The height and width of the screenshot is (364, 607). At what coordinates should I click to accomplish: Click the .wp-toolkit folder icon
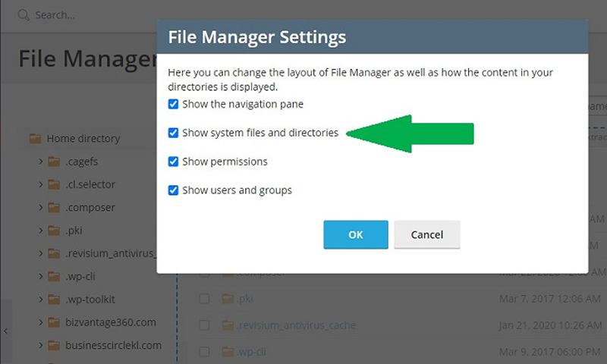(x=53, y=299)
